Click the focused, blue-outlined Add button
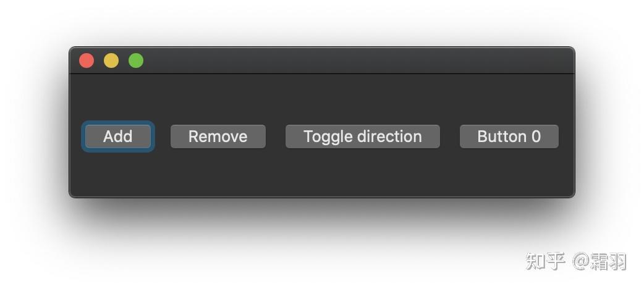 tap(117, 136)
